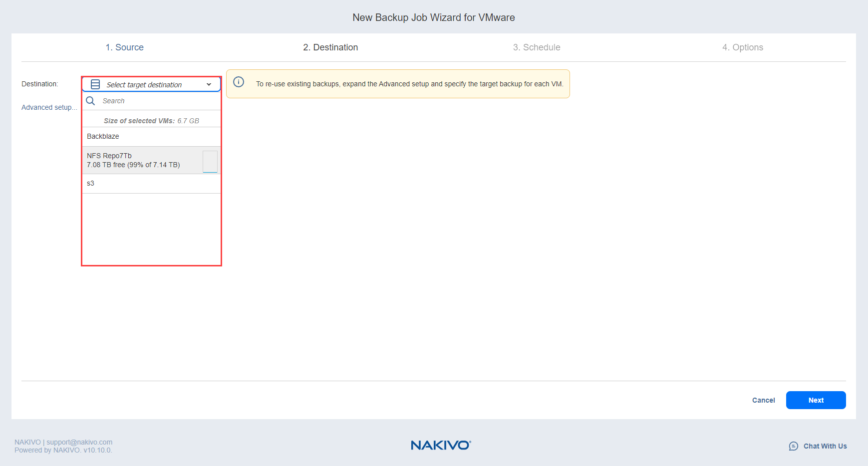Select the 2. Destination wizard step
Screen dimensions: 868x466
tap(330, 47)
